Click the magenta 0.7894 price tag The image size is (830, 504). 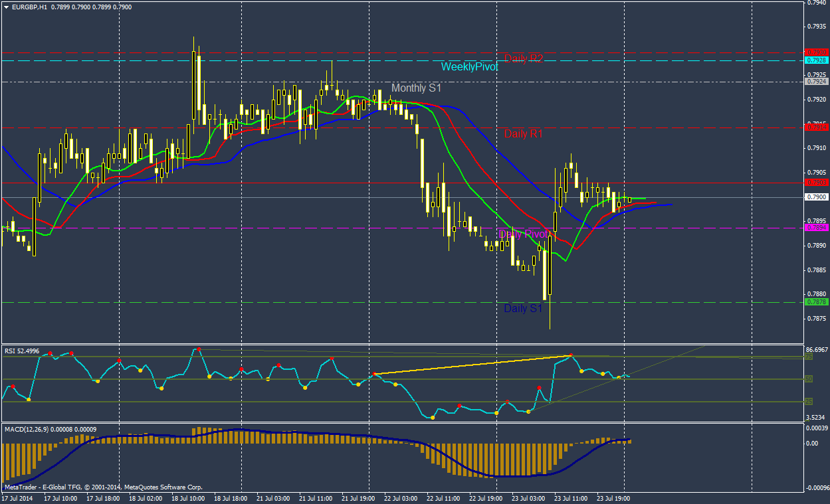click(815, 228)
